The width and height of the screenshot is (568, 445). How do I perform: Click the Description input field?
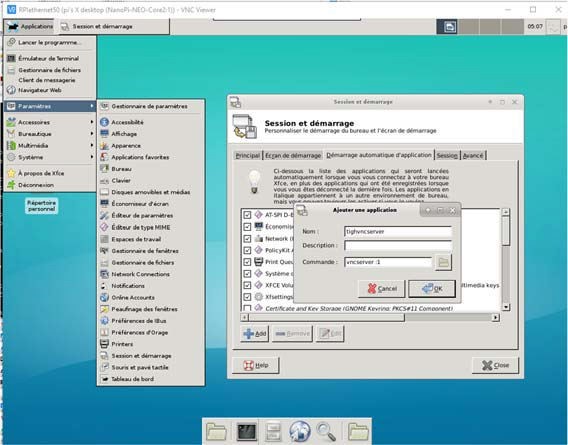pos(398,246)
